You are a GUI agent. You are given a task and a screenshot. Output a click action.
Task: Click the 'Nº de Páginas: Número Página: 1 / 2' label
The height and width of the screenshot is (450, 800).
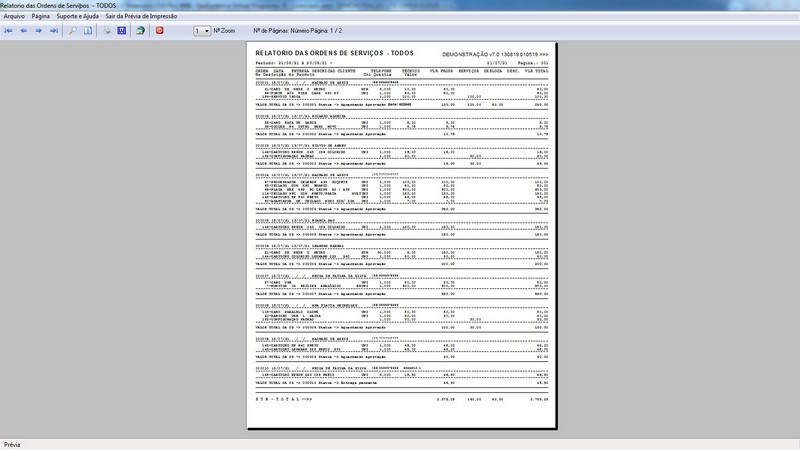tap(297, 31)
